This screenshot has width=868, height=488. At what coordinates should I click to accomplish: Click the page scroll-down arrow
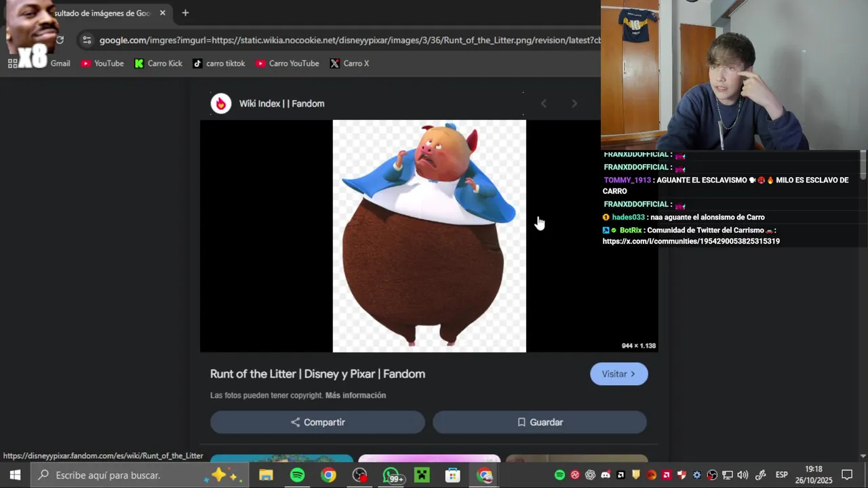click(863, 456)
